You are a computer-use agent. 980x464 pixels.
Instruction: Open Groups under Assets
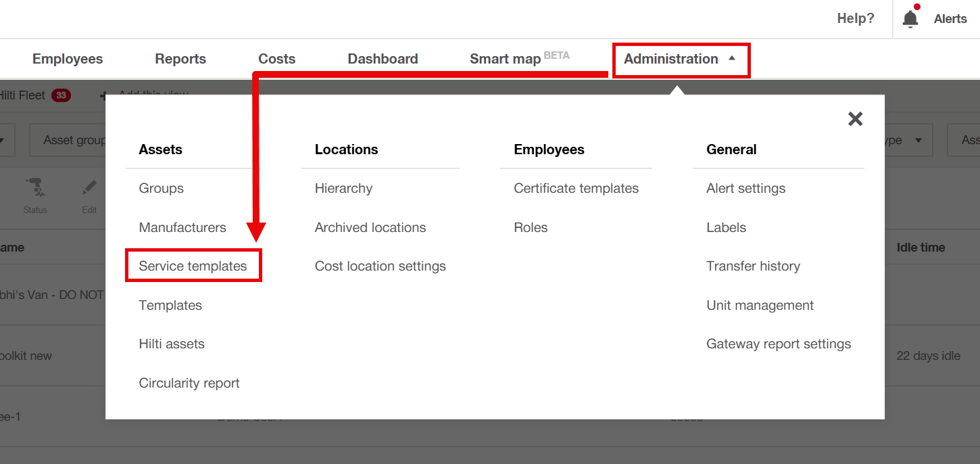[161, 189]
